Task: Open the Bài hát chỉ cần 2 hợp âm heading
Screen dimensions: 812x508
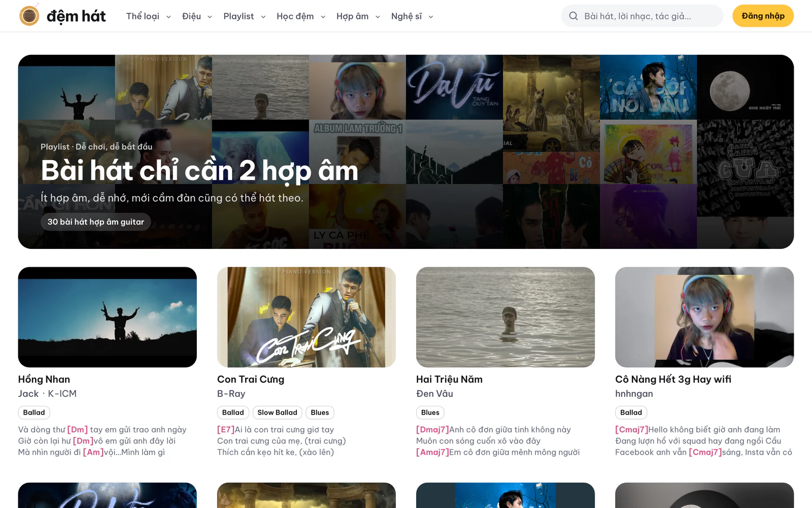Action: [x=199, y=171]
